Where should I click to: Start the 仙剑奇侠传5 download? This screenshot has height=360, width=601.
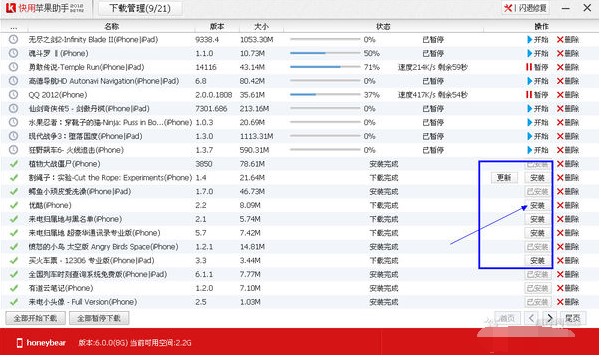click(538, 108)
